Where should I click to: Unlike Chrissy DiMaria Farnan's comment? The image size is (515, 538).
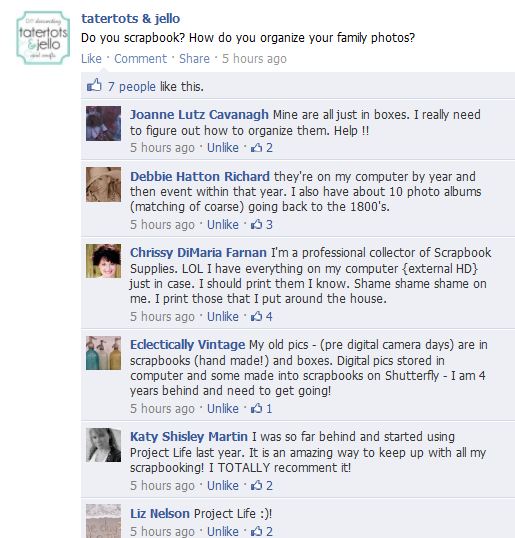pos(223,316)
